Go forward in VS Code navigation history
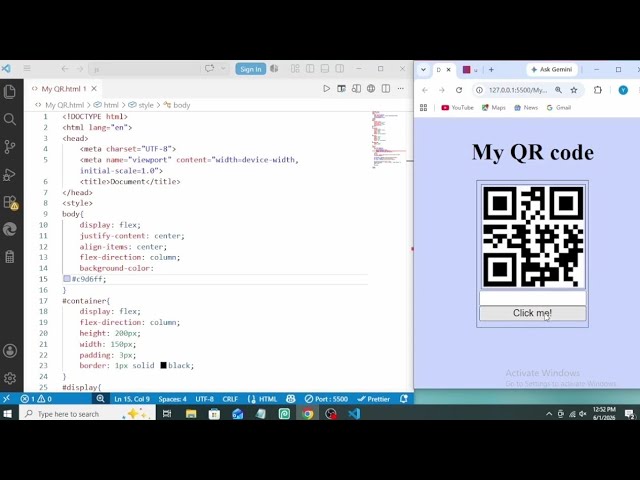The image size is (640, 480). tap(80, 69)
